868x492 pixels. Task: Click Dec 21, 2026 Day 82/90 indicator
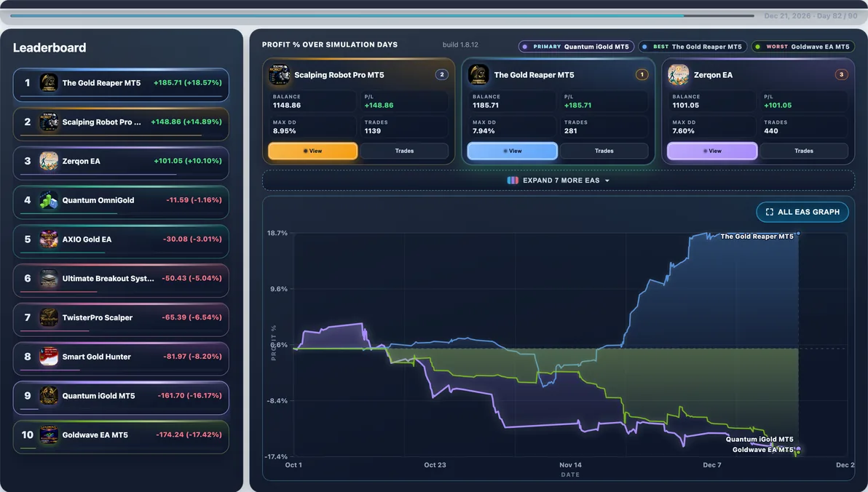point(811,16)
